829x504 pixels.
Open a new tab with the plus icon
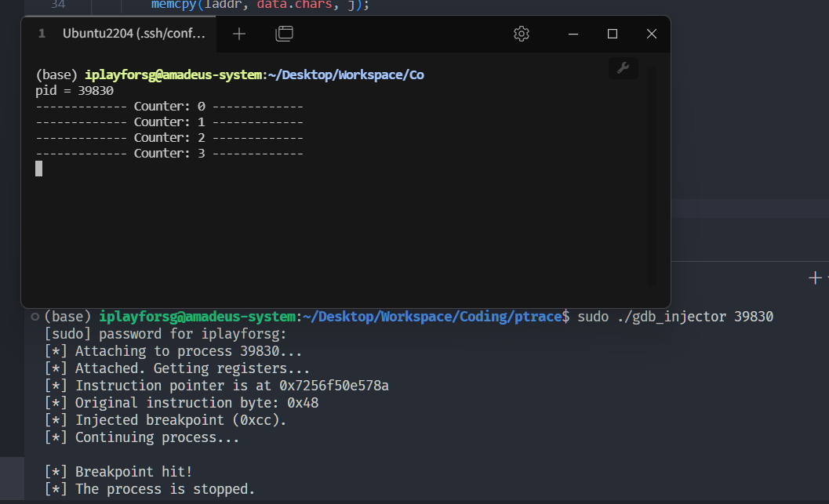click(x=239, y=34)
